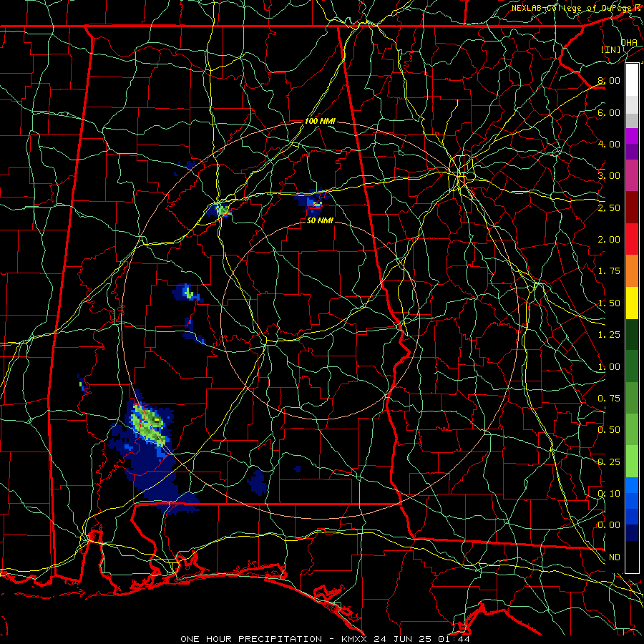This screenshot has height=644, width=644.
Task: Click the 6.00 legend value
Action: [x=609, y=112]
